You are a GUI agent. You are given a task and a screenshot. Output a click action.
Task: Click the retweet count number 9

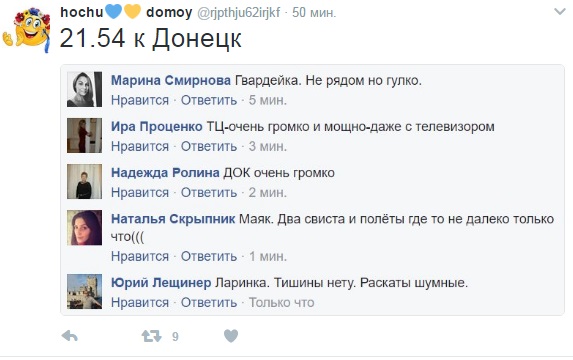175,337
